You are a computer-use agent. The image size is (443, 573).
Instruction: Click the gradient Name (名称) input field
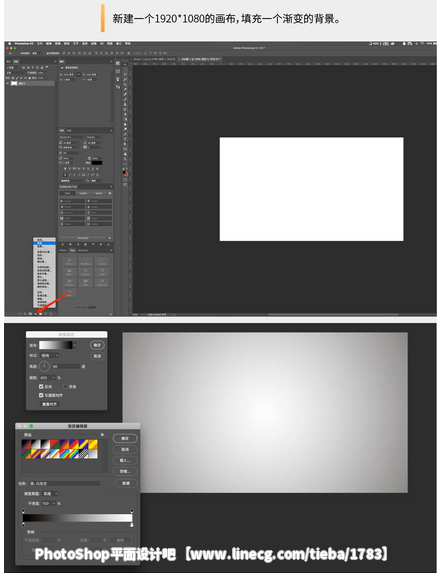click(65, 483)
